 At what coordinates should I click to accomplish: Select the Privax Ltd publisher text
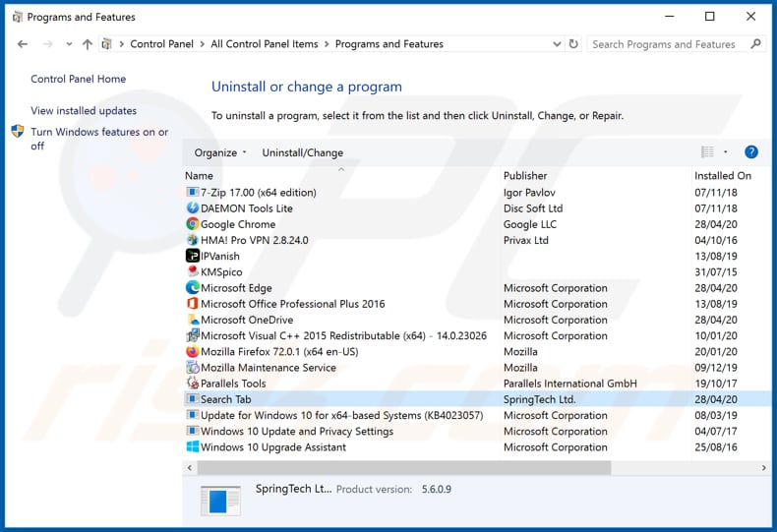526,240
